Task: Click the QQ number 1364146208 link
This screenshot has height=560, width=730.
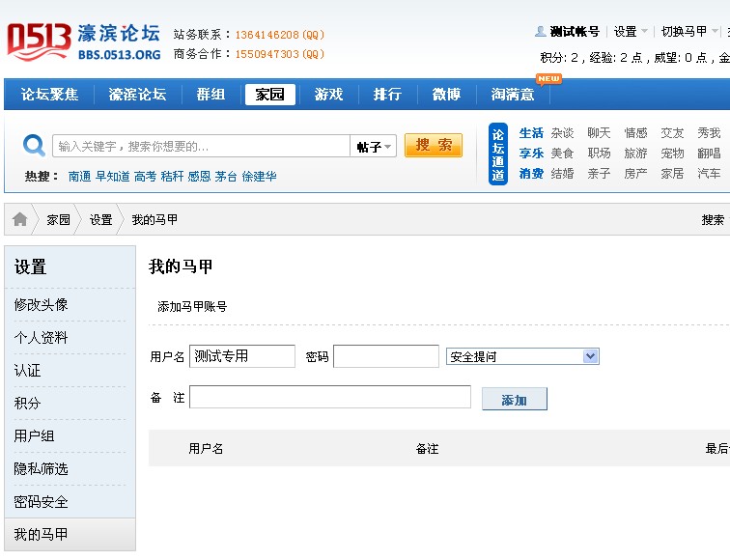Action: click(280, 35)
